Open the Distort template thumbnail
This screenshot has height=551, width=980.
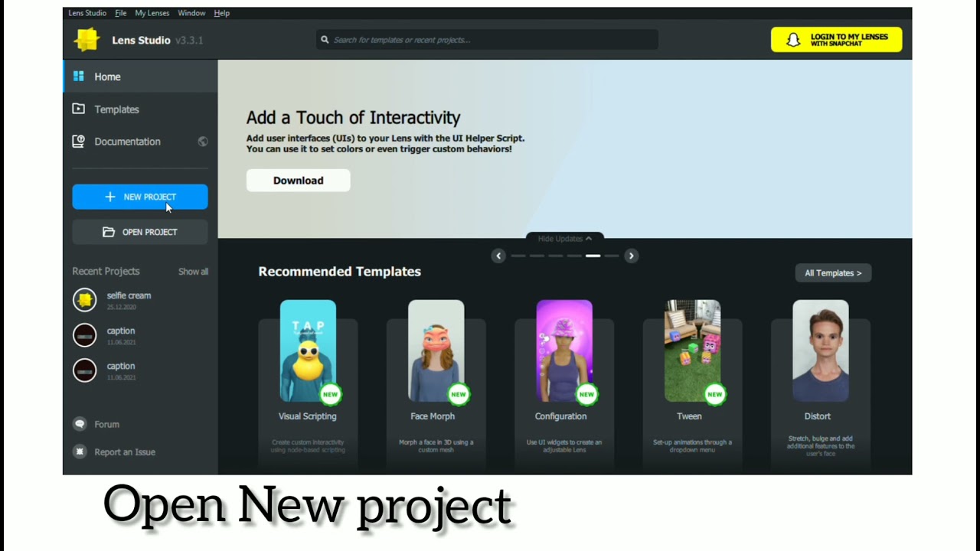click(821, 350)
